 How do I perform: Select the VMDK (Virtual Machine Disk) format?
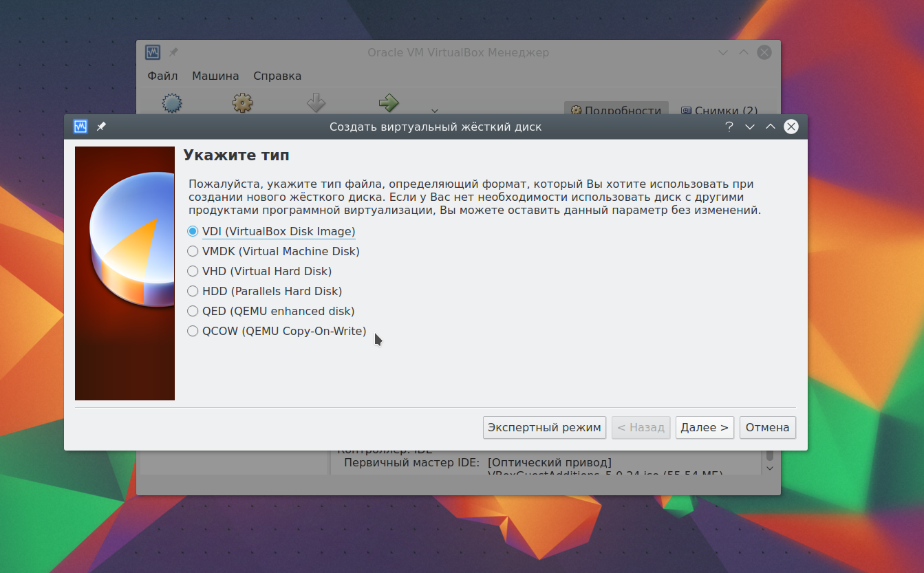point(193,251)
